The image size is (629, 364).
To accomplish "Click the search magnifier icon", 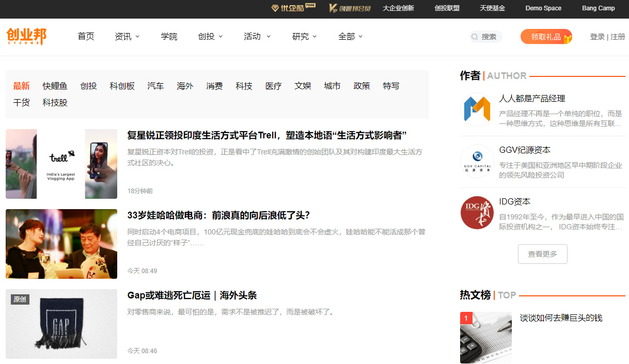I will (x=474, y=37).
